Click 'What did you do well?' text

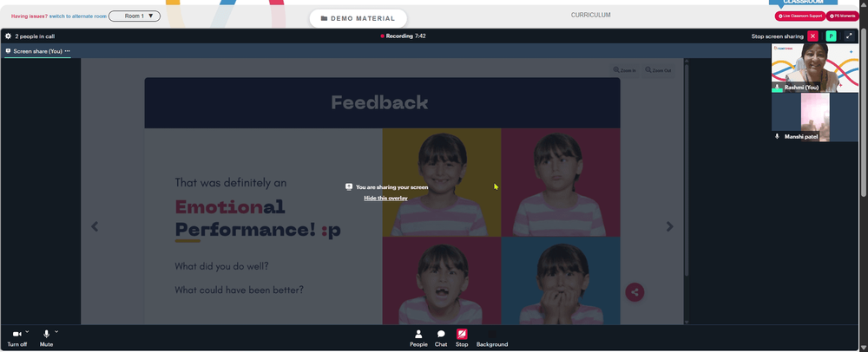click(x=222, y=266)
